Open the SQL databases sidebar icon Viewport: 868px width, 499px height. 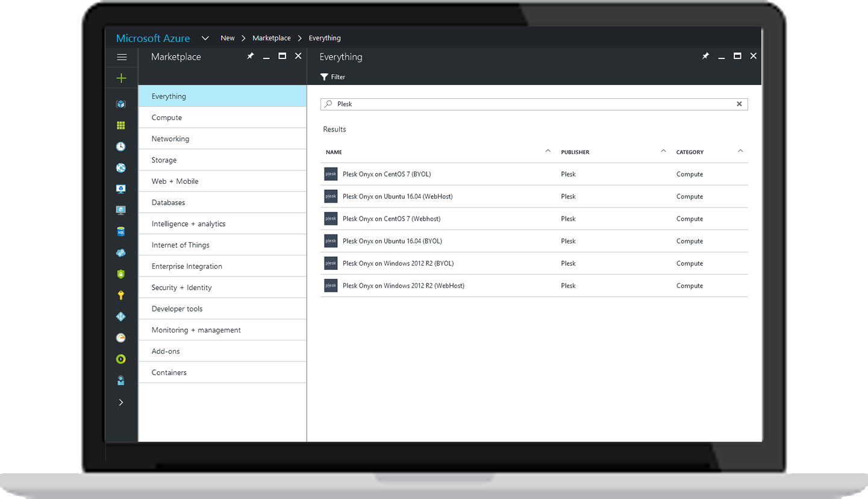click(x=121, y=231)
